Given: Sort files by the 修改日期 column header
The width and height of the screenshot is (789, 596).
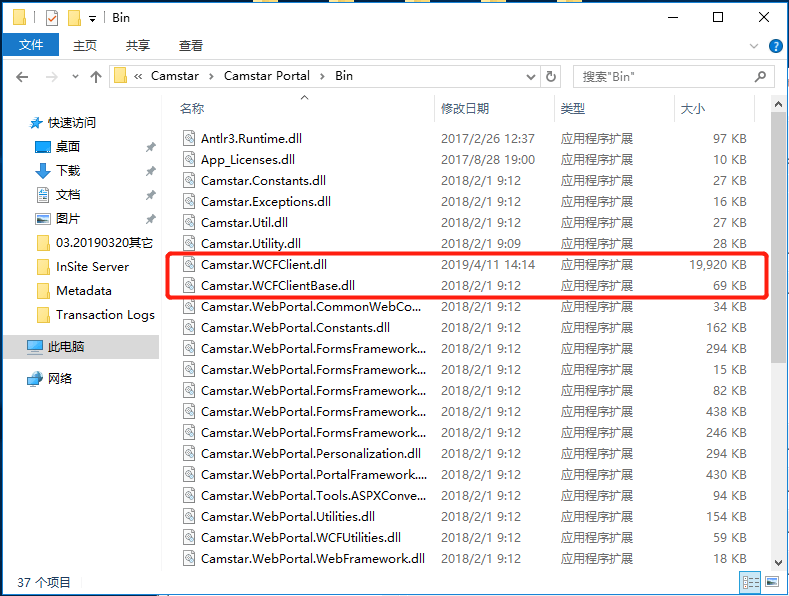Looking at the screenshot, I should (x=465, y=108).
